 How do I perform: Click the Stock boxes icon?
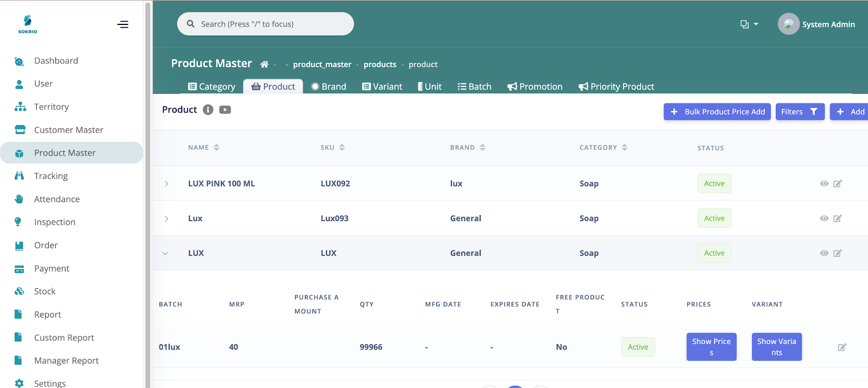20,292
